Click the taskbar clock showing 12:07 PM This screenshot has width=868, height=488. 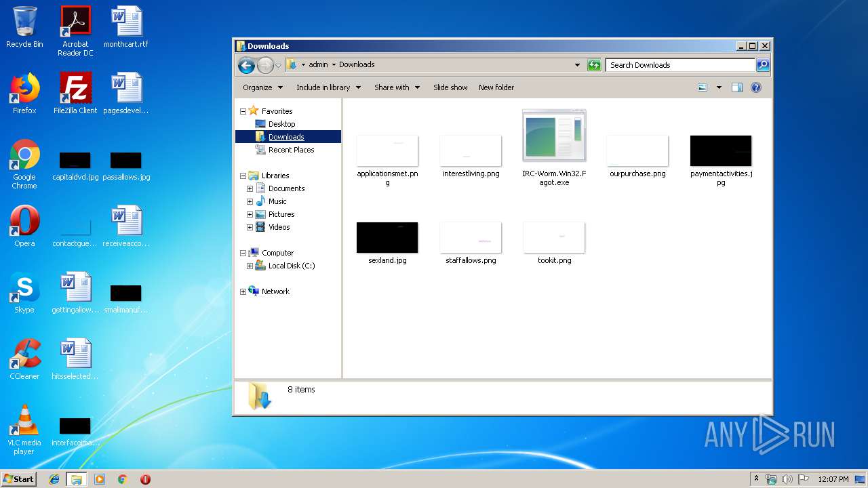click(833, 479)
